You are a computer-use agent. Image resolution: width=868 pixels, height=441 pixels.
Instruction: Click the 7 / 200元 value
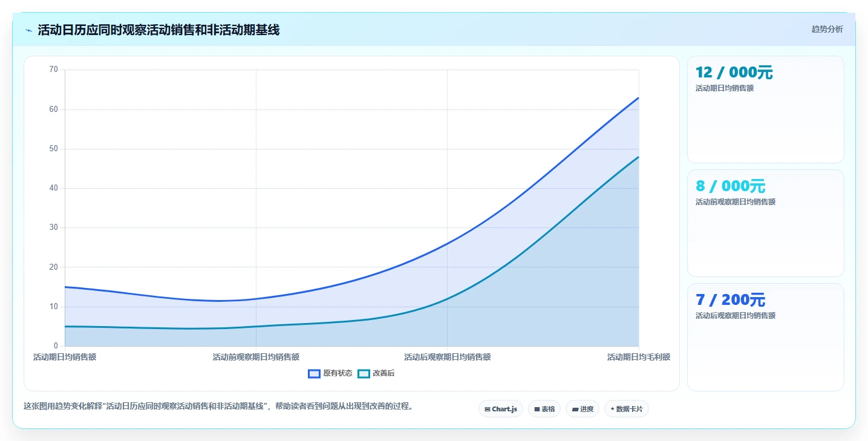coord(731,300)
